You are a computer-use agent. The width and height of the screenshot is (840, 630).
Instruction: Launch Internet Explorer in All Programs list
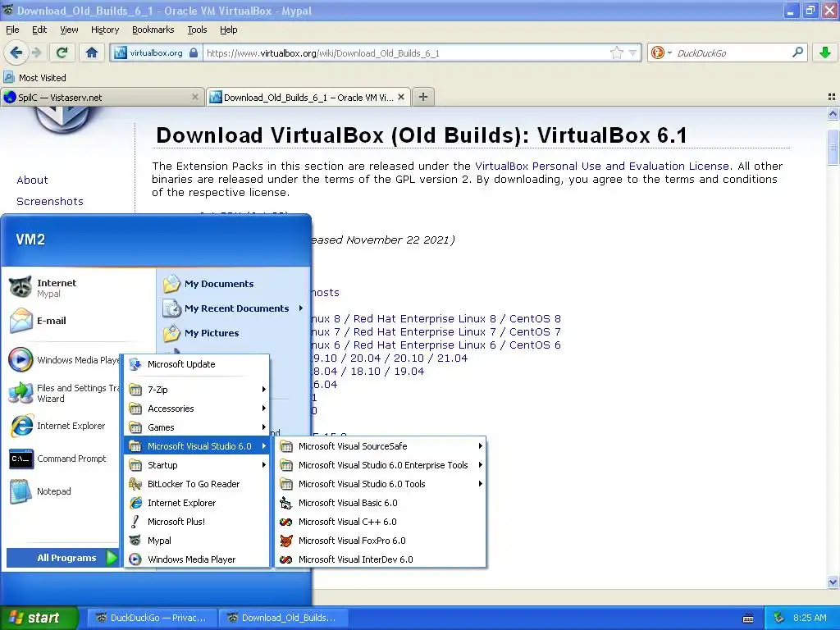[197, 503]
